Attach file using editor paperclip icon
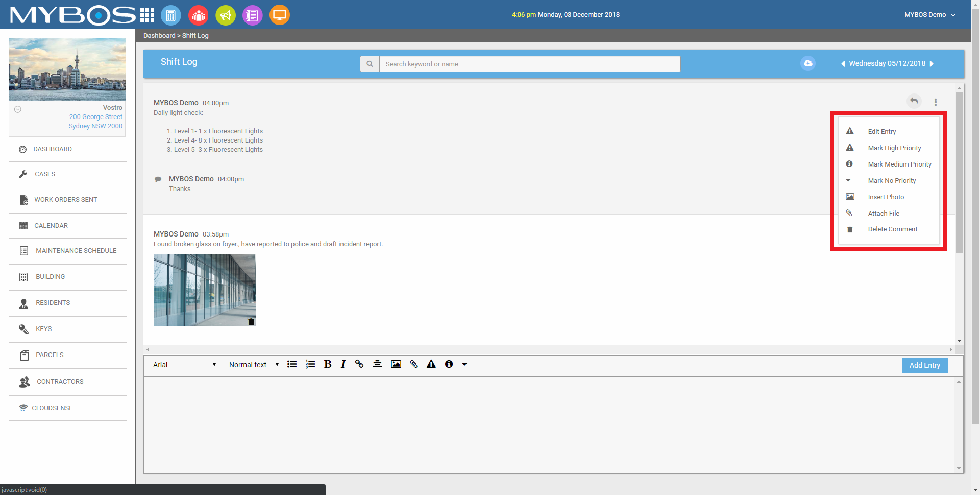Image resolution: width=980 pixels, height=495 pixels. [x=414, y=364]
